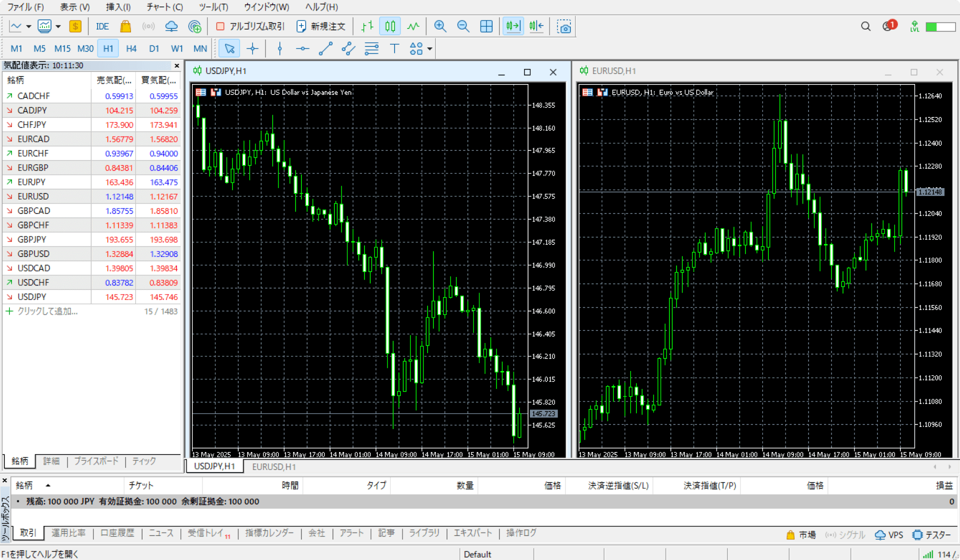Expand the objects shapes dropdown arrow
Viewport: 960px width, 560px height.
click(429, 49)
